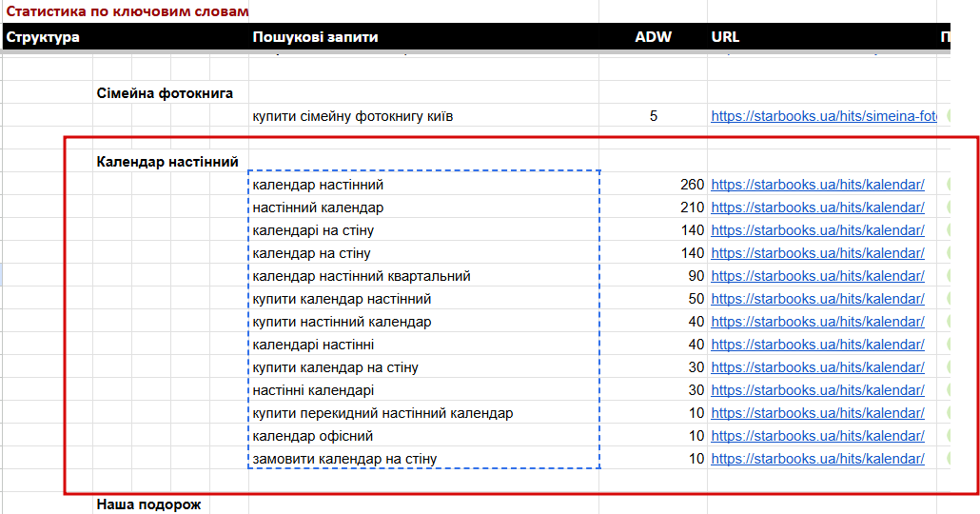Open kalendar link in 'купити настінний календар' row
Image resolution: width=980 pixels, height=514 pixels.
817,322
